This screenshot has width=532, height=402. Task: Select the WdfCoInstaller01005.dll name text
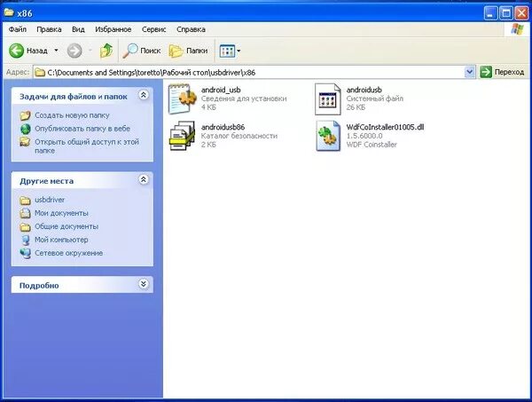tap(385, 127)
